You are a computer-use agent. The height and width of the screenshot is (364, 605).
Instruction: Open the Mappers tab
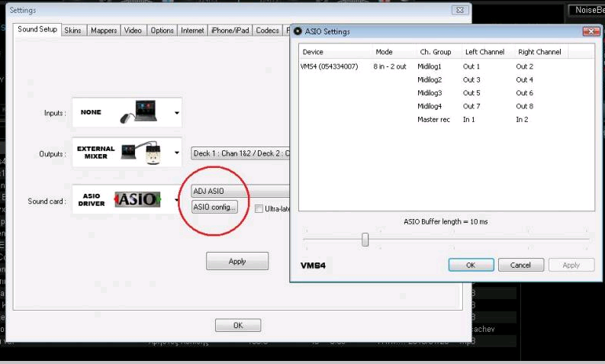(x=103, y=31)
